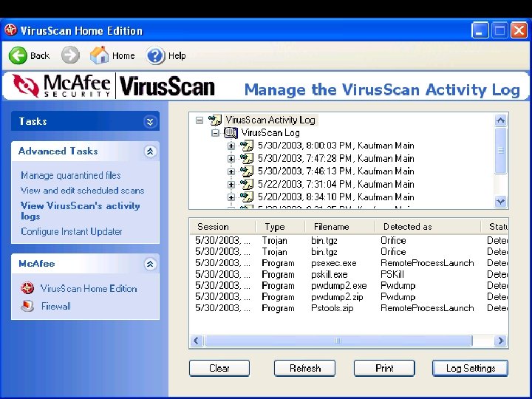Expand the 5/30/2003 8:00:03 PM log entry
The width and height of the screenshot is (532, 399).
231,146
